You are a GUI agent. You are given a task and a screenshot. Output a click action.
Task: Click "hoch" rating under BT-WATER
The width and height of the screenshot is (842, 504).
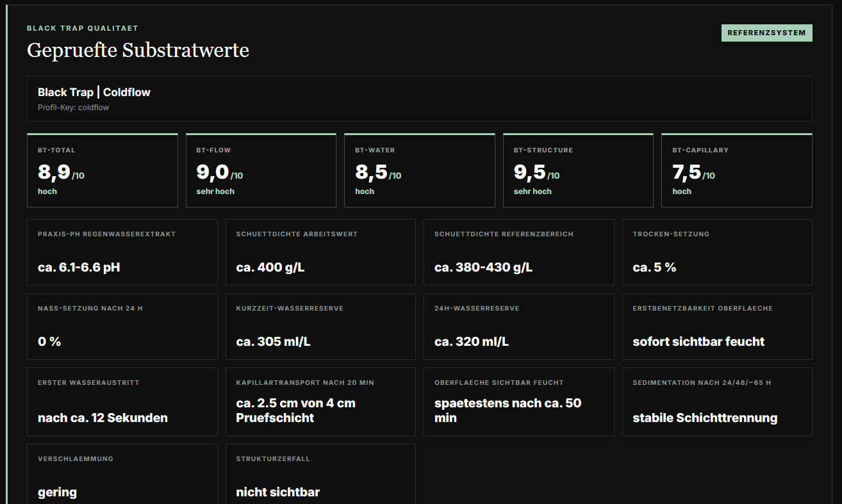click(x=365, y=191)
